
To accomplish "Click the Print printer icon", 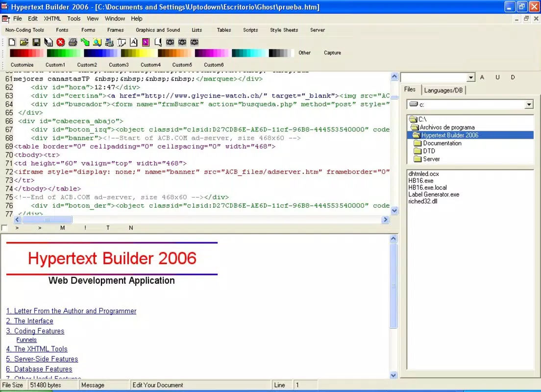I will (x=73, y=42).
